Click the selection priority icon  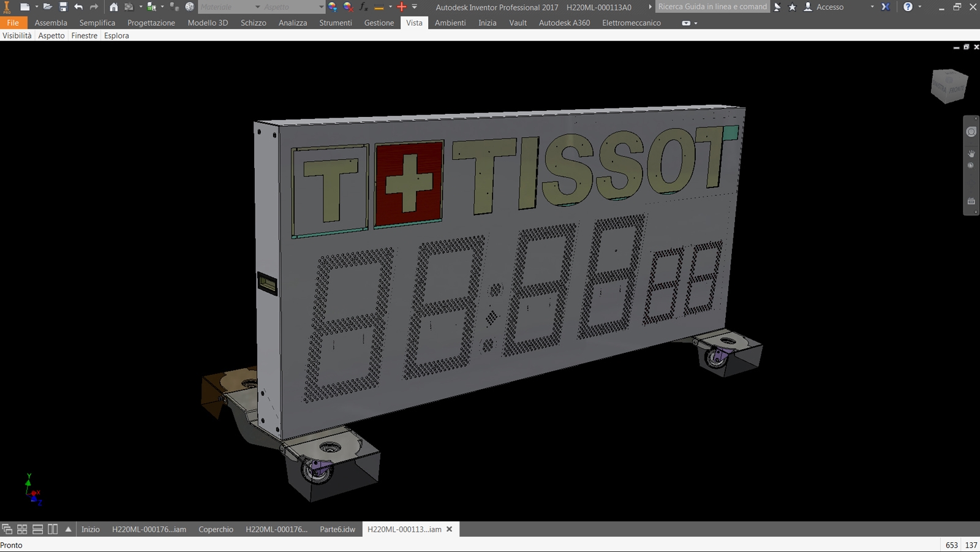tap(151, 7)
